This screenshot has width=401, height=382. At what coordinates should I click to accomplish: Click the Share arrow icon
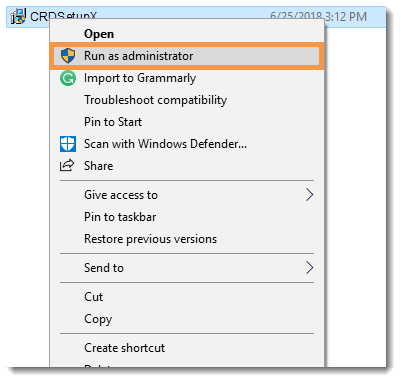point(67,166)
